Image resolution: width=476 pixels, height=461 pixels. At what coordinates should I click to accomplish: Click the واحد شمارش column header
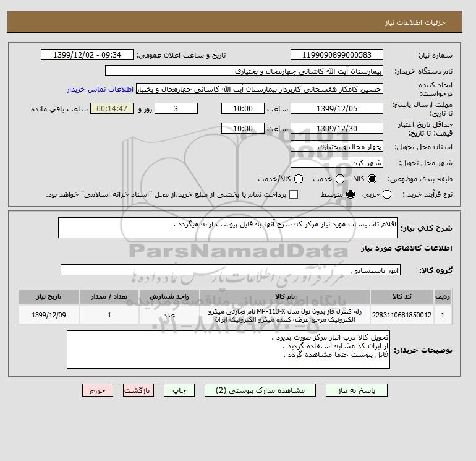[x=169, y=296]
